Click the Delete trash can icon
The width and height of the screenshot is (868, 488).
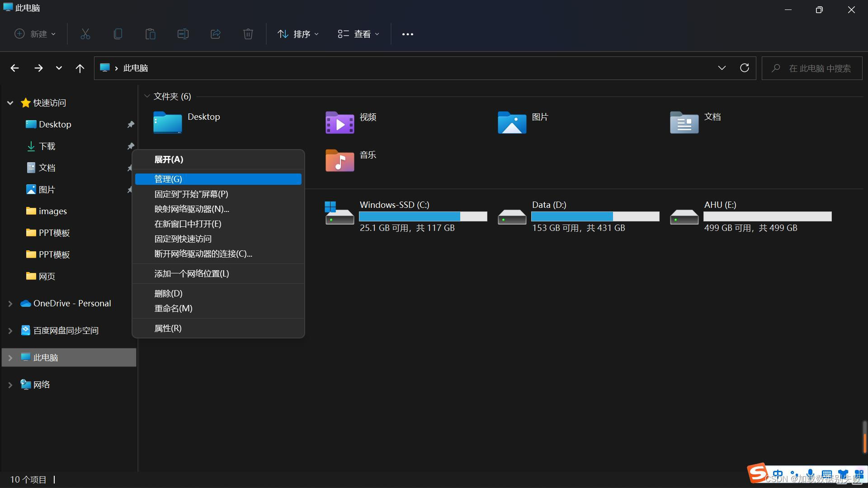[x=248, y=34]
